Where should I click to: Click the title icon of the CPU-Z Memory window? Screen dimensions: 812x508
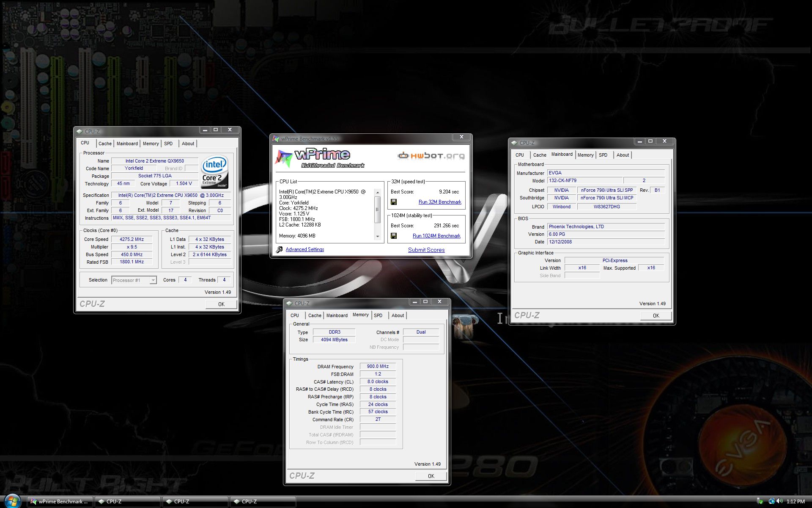pyautogui.click(x=289, y=303)
